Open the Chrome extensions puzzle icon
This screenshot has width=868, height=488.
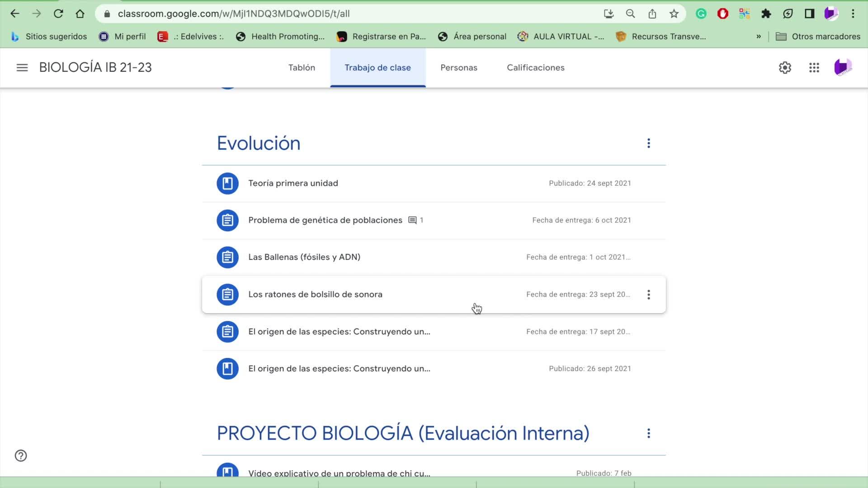766,14
